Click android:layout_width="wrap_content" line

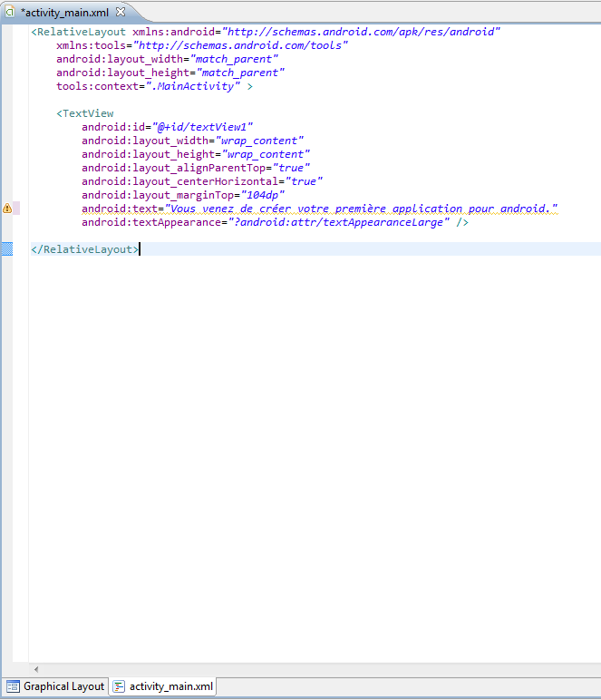193,141
